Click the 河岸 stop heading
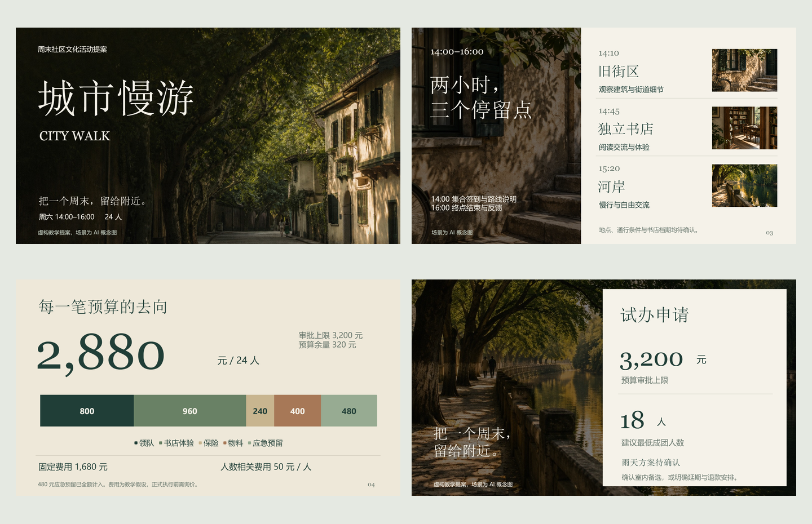Image resolution: width=812 pixels, height=524 pixels. point(612,186)
